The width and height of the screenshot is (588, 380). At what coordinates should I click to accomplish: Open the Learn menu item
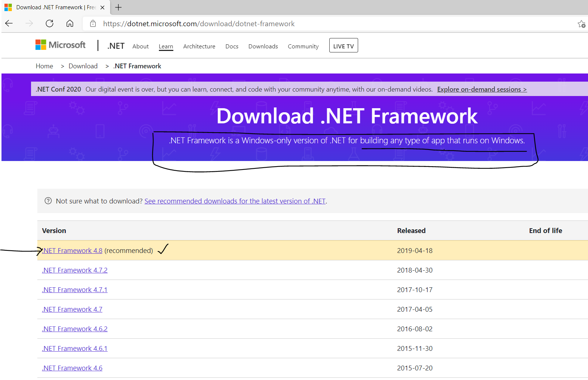tap(166, 46)
